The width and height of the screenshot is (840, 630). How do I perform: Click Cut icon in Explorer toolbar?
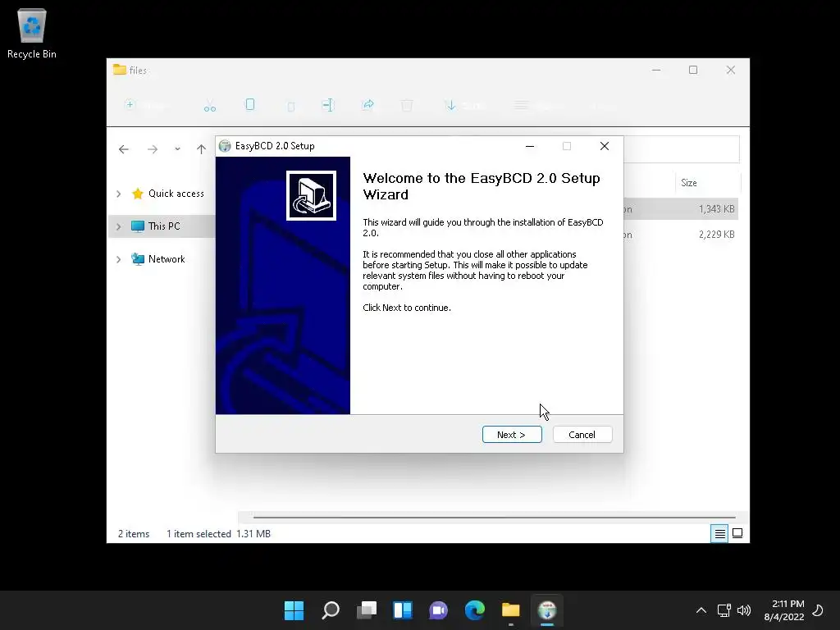pos(209,106)
